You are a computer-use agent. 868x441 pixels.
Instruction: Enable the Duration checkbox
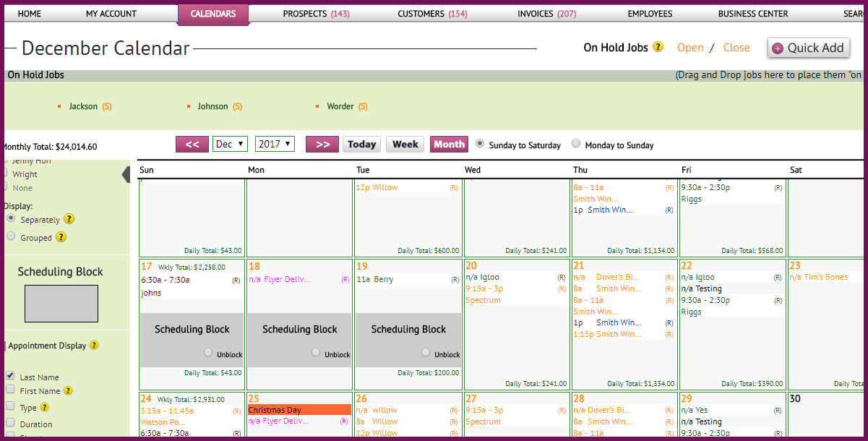pyautogui.click(x=10, y=423)
